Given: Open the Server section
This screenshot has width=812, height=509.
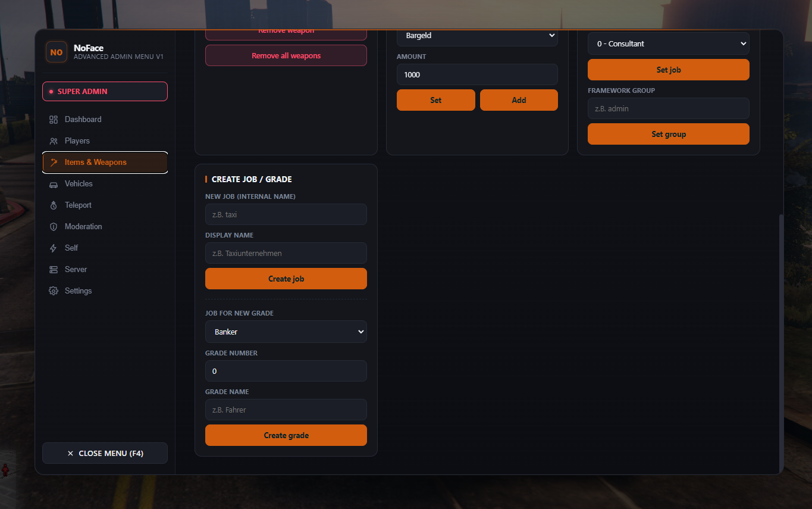Looking at the screenshot, I should click(105, 270).
